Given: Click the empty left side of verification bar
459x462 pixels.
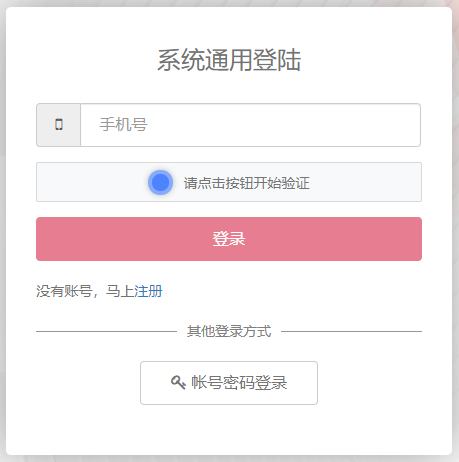Looking at the screenshot, I should point(90,182).
